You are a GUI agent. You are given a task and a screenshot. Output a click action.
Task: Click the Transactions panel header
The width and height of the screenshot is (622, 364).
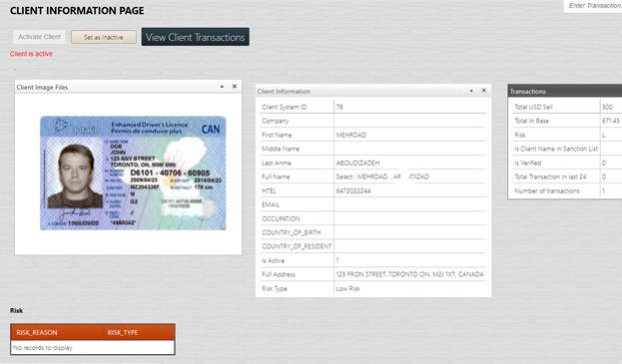tap(565, 91)
